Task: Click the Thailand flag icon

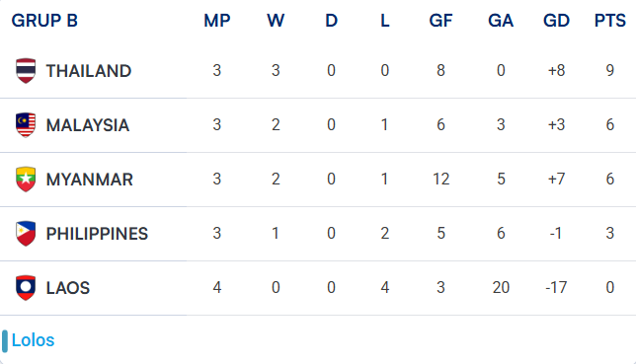Action: click(26, 70)
